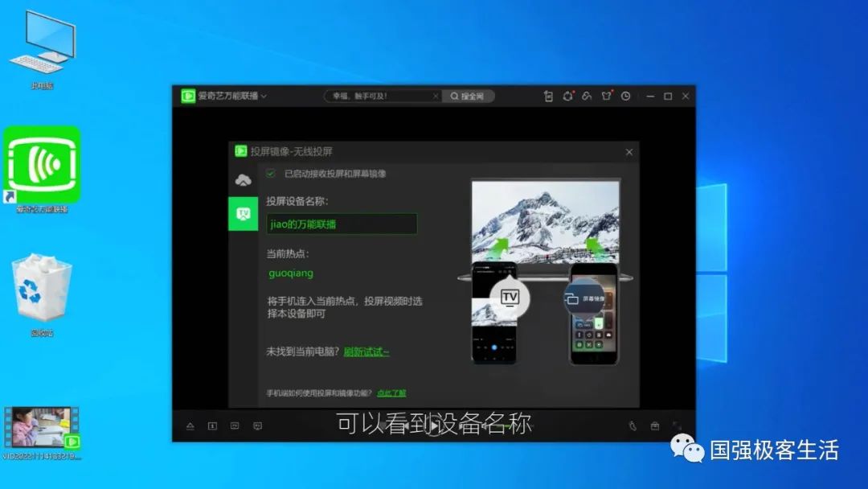Open the notifications icon with red dot
Image resolution: width=868 pixels, height=489 pixels.
(x=568, y=97)
